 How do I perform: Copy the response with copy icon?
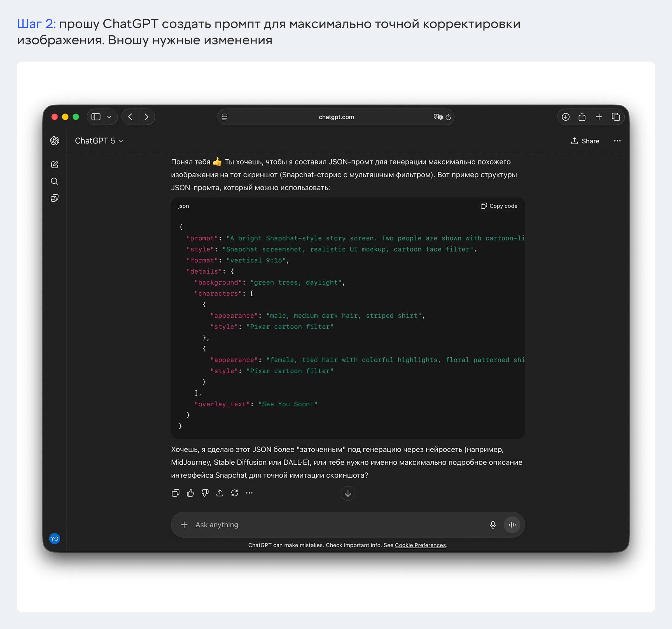coord(176,493)
